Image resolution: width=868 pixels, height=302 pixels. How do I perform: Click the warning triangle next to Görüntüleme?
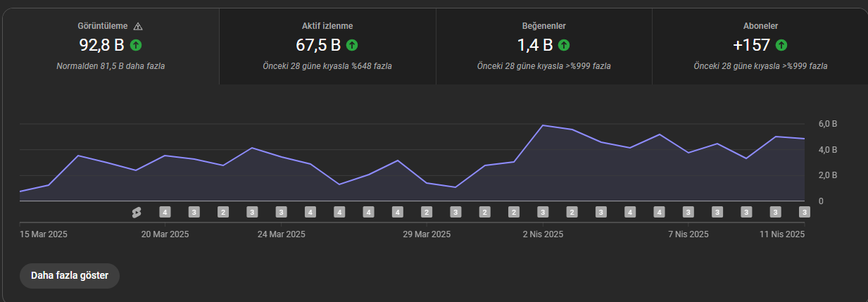click(x=138, y=27)
